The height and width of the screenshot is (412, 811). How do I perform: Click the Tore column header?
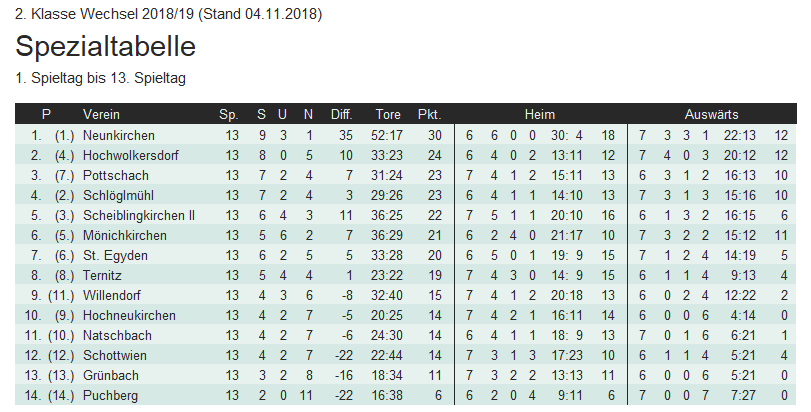click(x=387, y=114)
